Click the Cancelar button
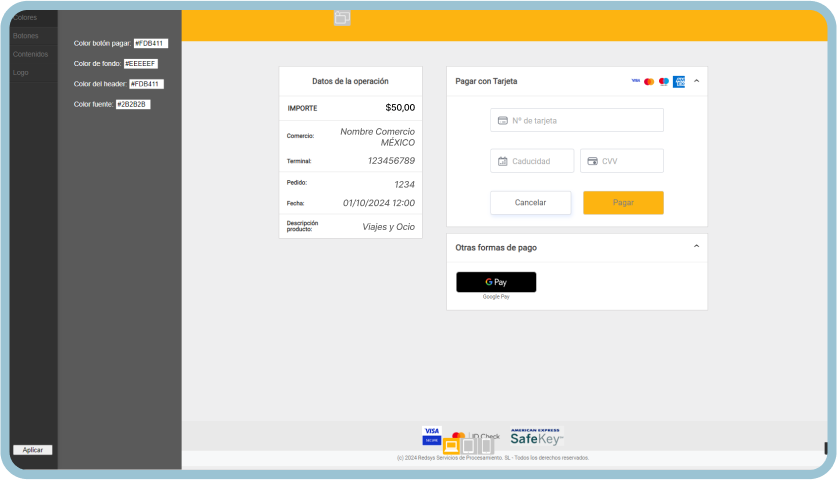 (530, 202)
